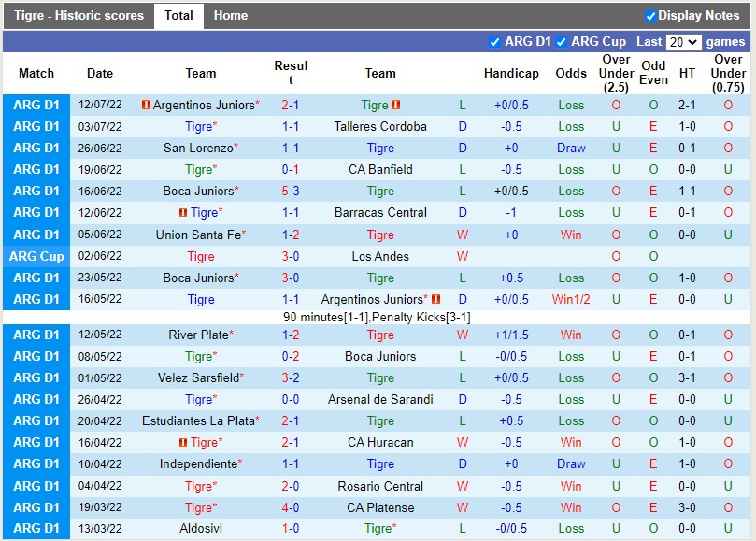Switch to the Total tab

point(178,16)
